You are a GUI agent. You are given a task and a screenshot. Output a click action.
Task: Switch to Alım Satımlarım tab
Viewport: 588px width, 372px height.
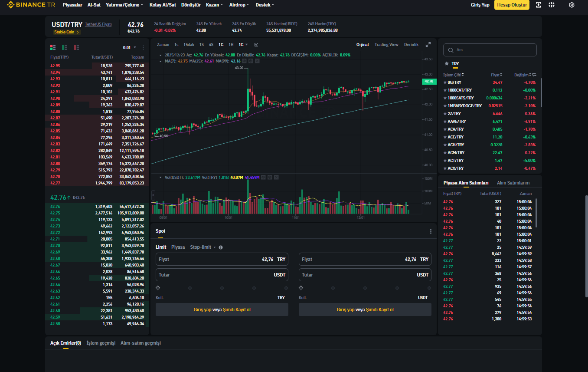coord(513,183)
